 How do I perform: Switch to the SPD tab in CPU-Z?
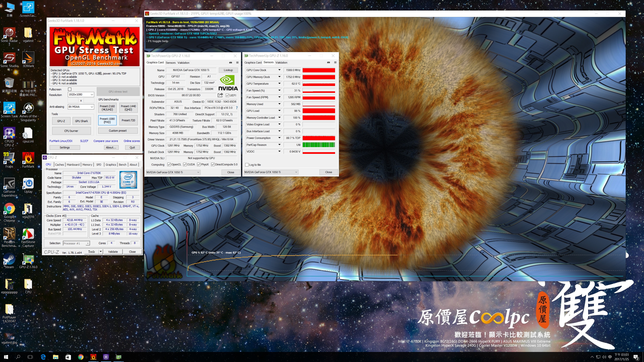(99, 165)
